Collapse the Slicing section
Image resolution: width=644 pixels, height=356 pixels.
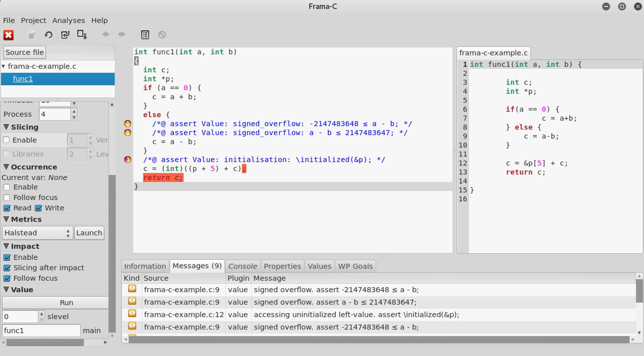click(x=6, y=127)
